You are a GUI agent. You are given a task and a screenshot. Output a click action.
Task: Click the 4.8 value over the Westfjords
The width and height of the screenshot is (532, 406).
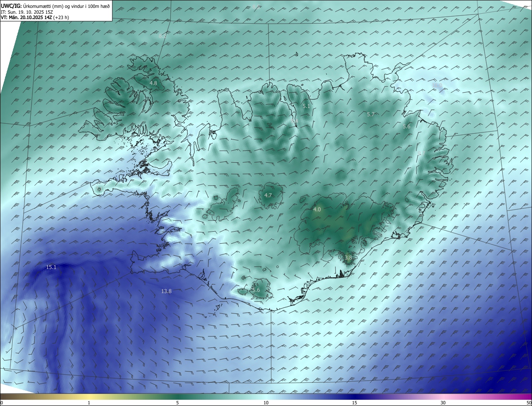[153, 83]
